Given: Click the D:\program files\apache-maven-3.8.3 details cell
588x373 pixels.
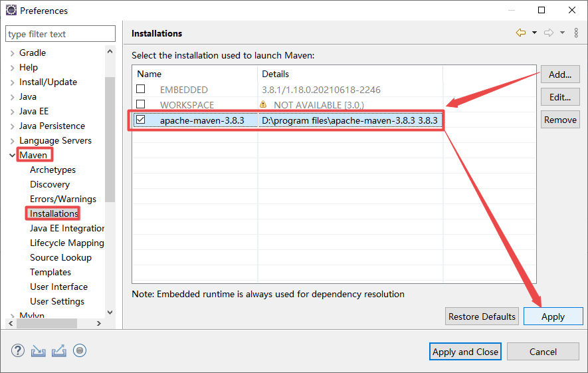Looking at the screenshot, I should tap(349, 120).
